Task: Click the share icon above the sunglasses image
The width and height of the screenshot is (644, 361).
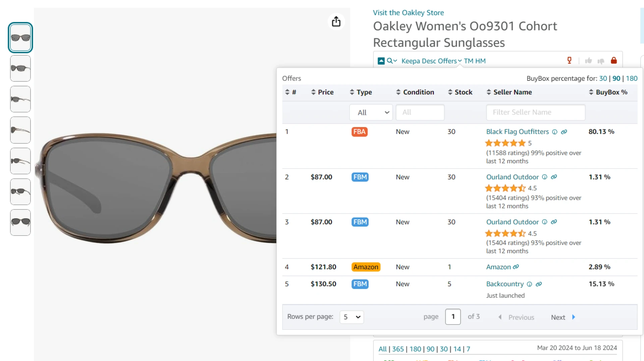Action: point(336,21)
